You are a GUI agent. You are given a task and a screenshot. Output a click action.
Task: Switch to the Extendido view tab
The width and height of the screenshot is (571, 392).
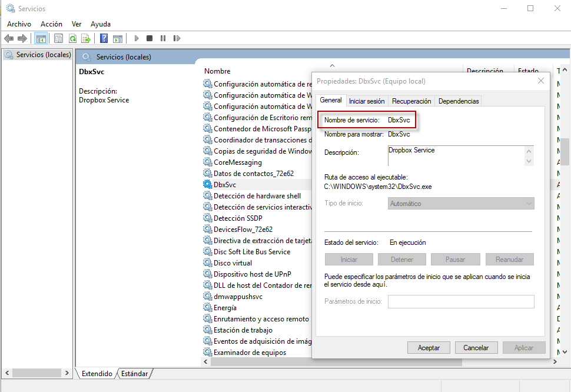[x=97, y=373]
